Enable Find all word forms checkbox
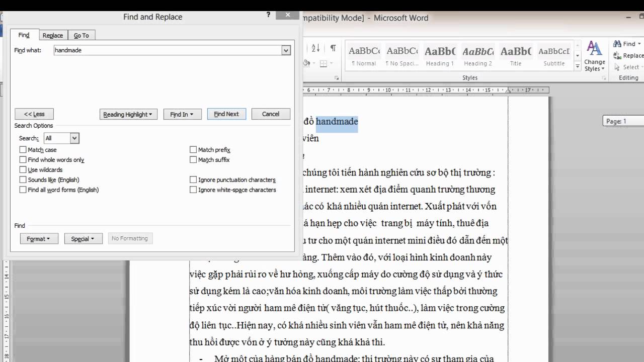Screen dimensions: 644x362 pyautogui.click(x=23, y=190)
